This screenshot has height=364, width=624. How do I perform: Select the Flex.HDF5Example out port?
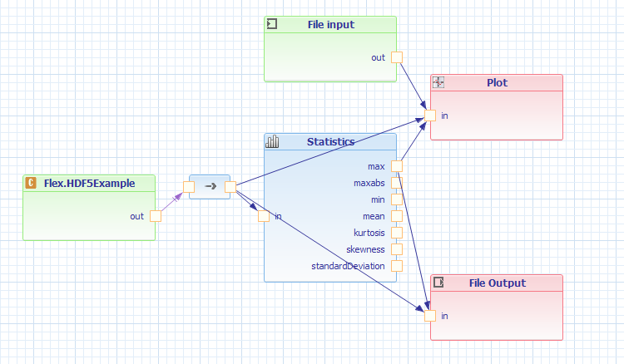(156, 216)
